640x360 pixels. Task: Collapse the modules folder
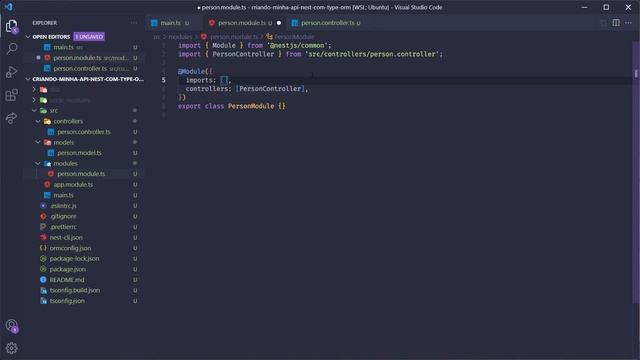[x=38, y=163]
